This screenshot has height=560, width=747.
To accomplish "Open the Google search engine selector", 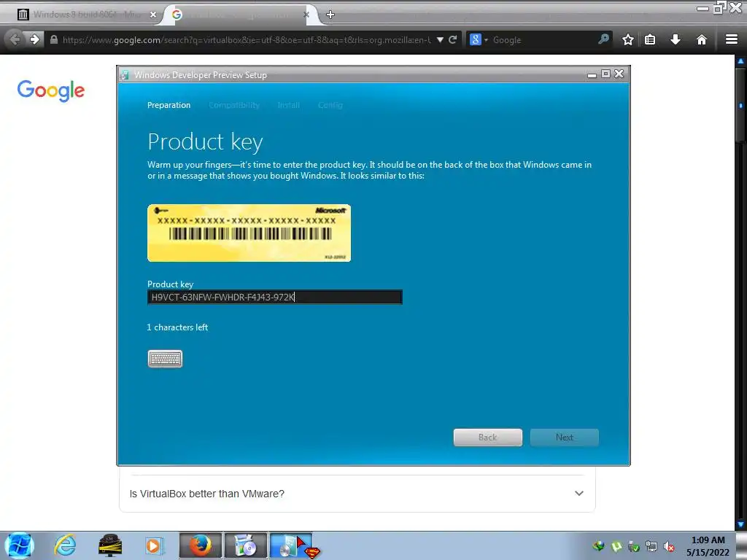I will point(478,39).
